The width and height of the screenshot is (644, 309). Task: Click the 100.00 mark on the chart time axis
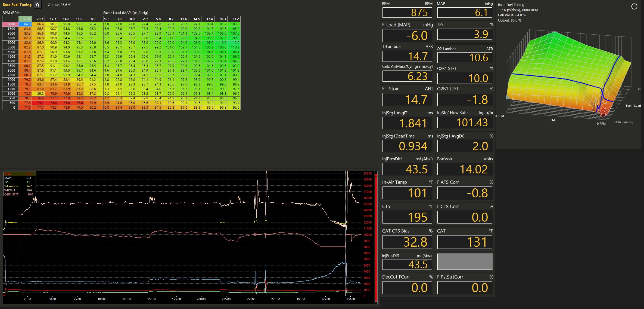pyautogui.click(x=102, y=299)
